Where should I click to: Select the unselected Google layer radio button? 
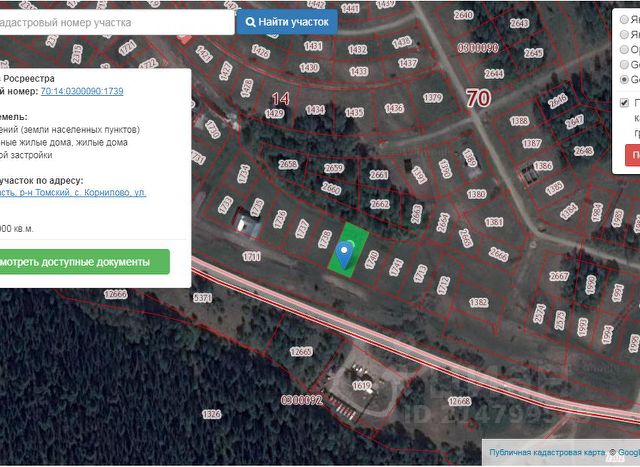[625, 63]
